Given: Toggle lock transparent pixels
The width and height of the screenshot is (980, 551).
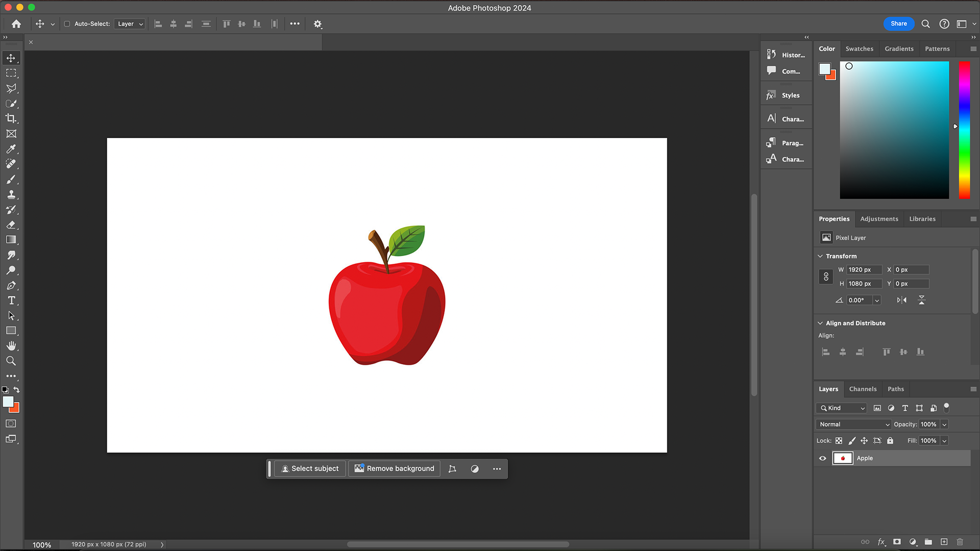Looking at the screenshot, I should click(839, 441).
